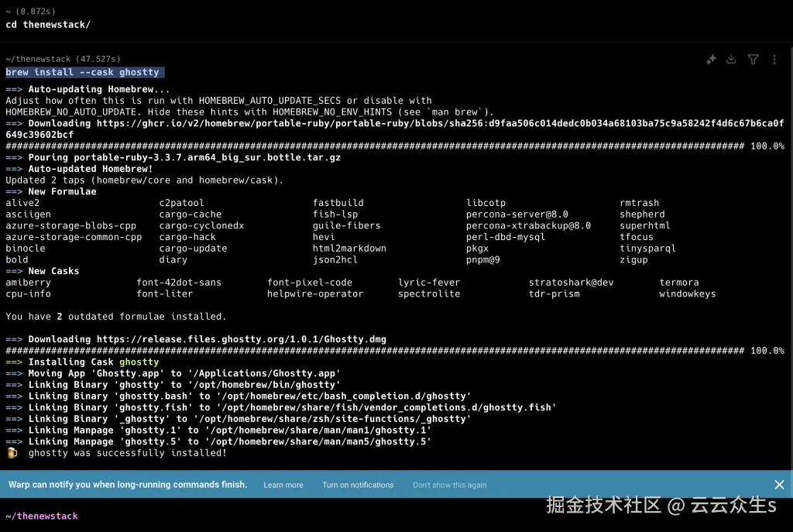Image resolution: width=793 pixels, height=532 pixels.
Task: Click the cd thenewstack/ command
Action: point(48,24)
